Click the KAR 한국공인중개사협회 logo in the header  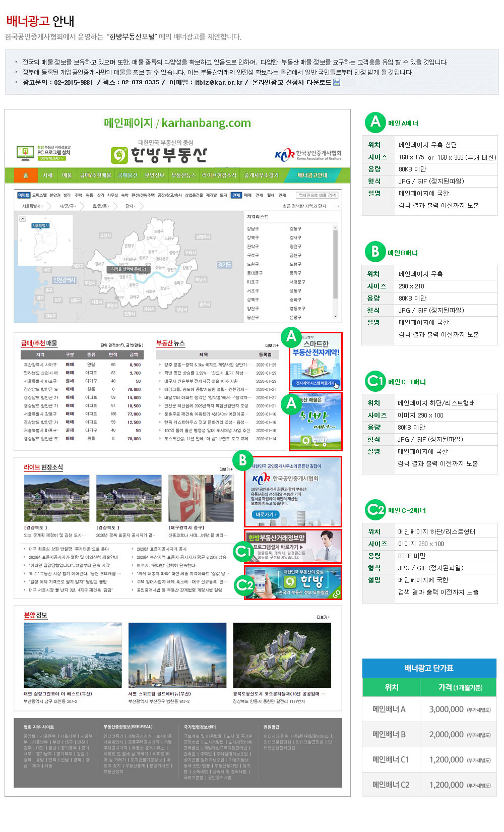308,154
